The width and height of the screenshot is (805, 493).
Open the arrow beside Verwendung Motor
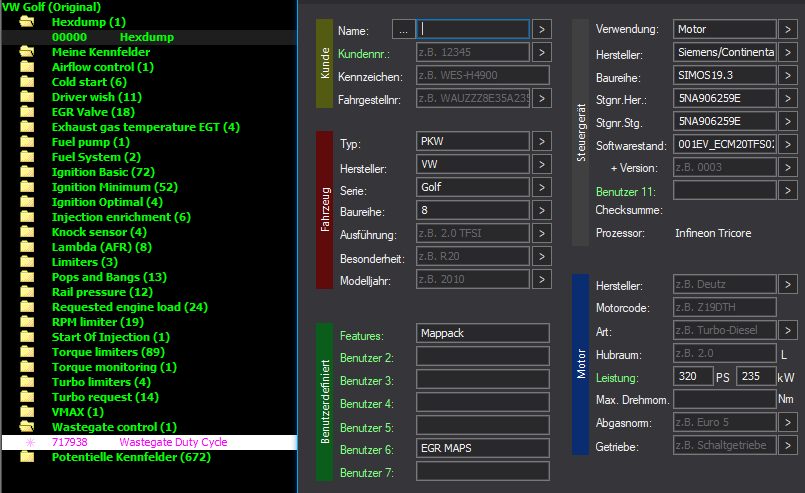[x=788, y=29]
